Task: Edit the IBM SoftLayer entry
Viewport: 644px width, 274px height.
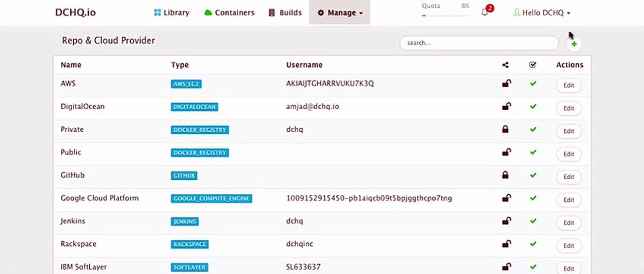Action: pyautogui.click(x=569, y=268)
